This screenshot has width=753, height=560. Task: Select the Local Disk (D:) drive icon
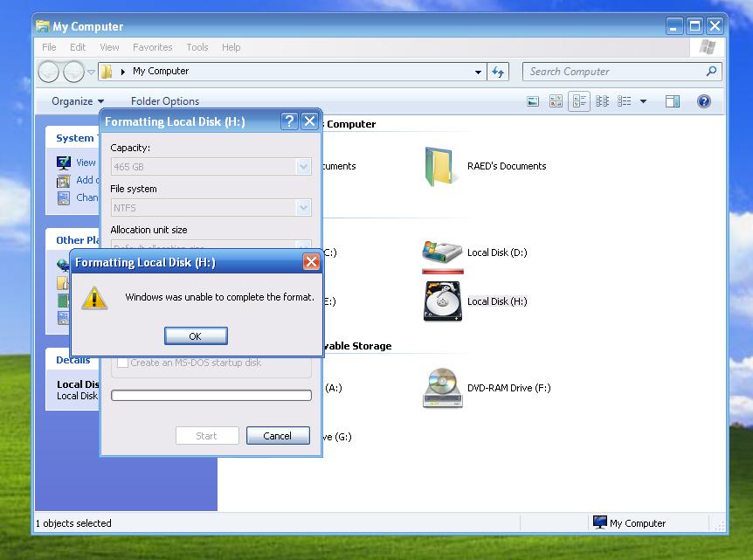[442, 252]
